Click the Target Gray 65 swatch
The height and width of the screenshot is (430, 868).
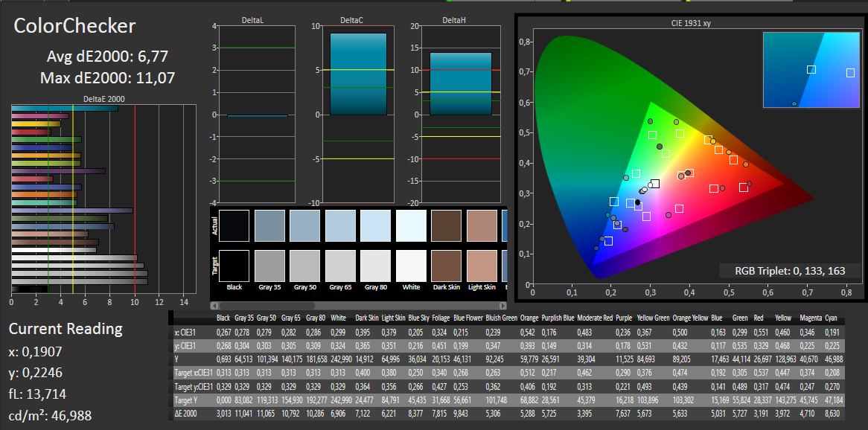coord(340,266)
